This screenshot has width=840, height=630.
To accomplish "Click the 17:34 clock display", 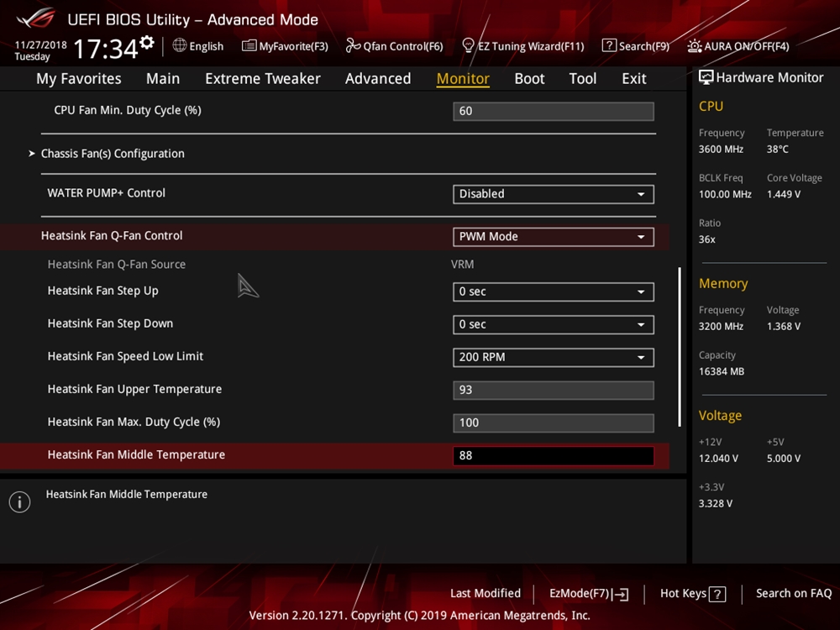I will point(106,50).
